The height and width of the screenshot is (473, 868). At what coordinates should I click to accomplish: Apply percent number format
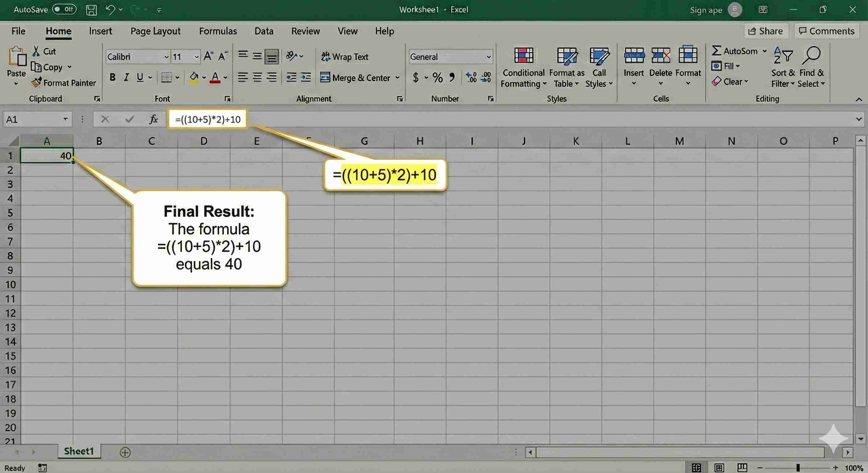coord(437,77)
